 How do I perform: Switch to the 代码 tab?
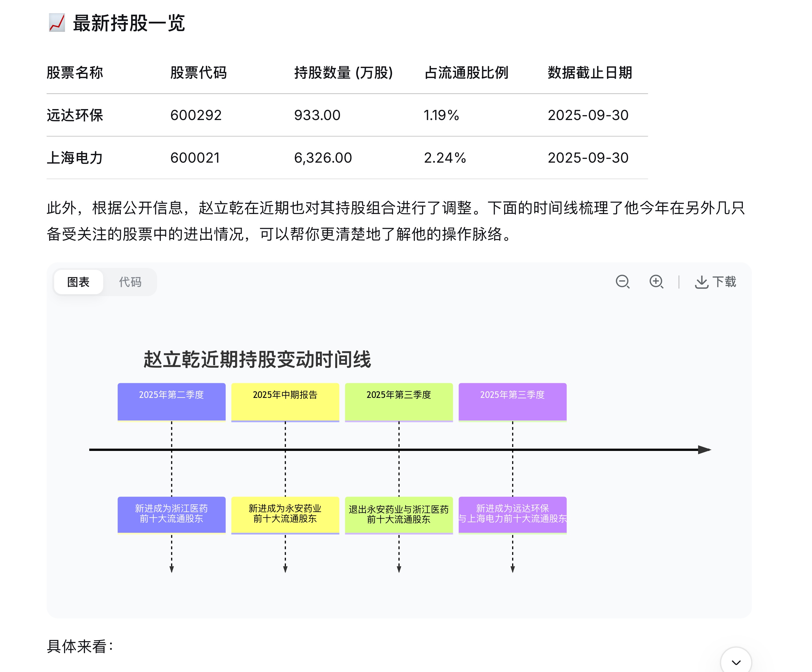pos(130,282)
